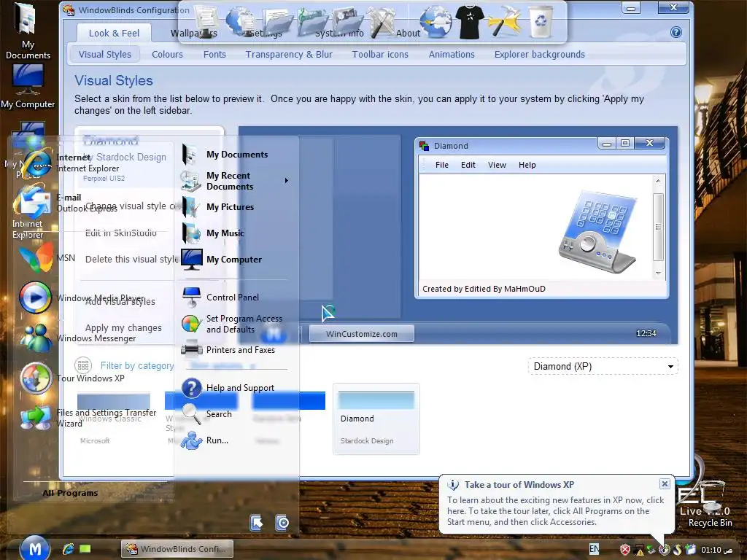The image size is (747, 560).
Task: Open My Computer desktop icon
Action: coord(28,86)
